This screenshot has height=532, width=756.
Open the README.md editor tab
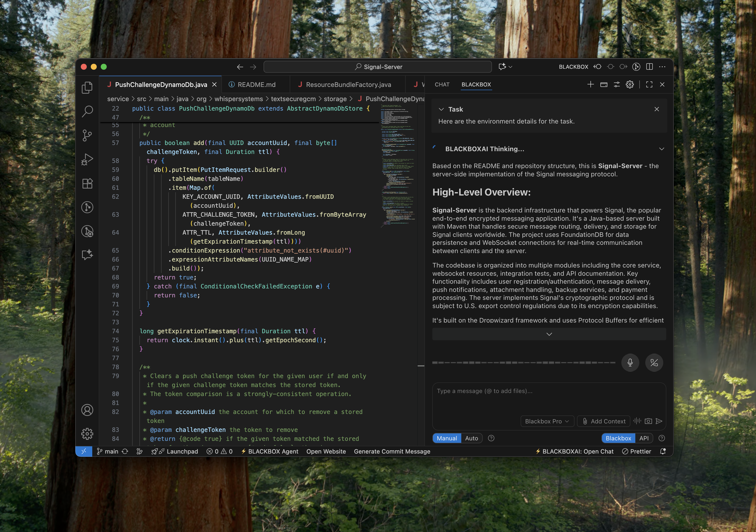(256, 84)
